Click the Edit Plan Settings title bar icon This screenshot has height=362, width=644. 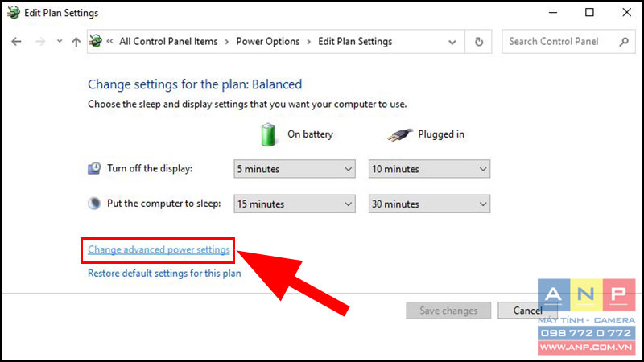click(x=13, y=13)
